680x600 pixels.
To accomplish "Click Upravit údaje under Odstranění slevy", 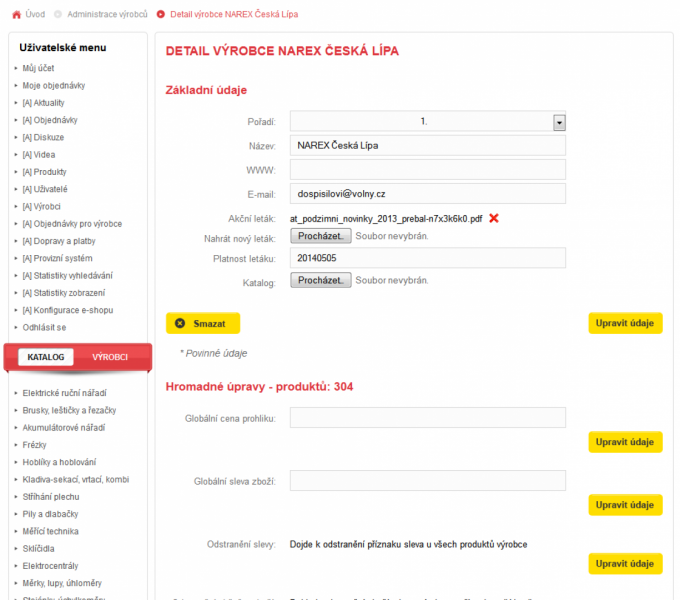I will coord(625,564).
